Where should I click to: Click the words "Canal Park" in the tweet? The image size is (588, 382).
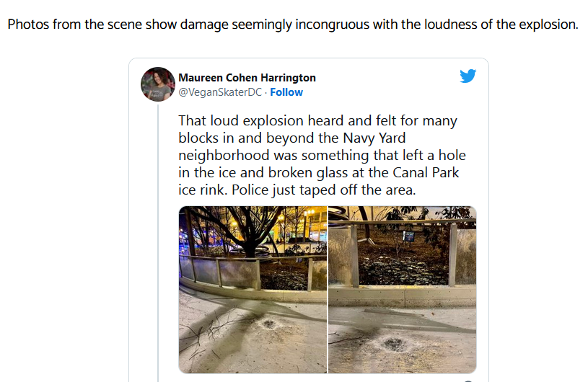[426, 172]
